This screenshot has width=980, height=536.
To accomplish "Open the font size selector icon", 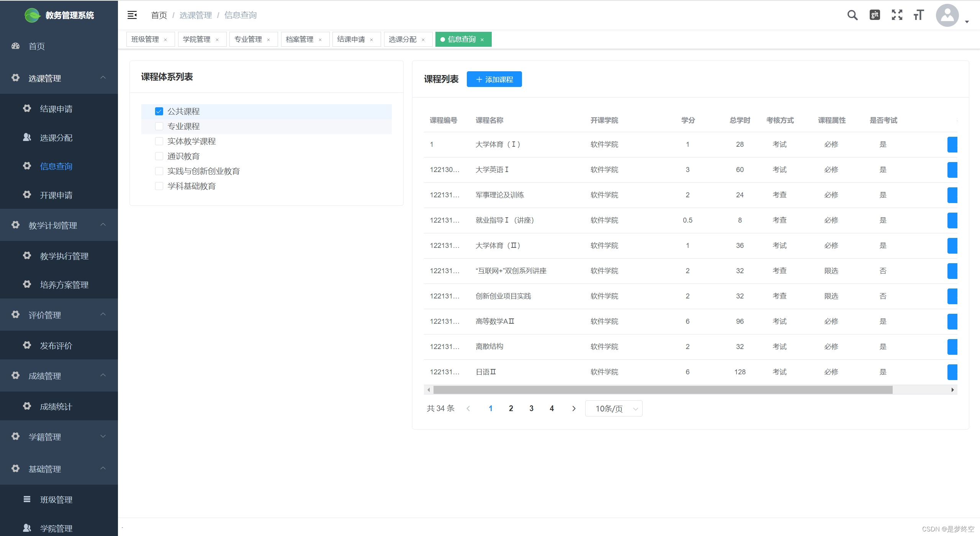I will pos(919,15).
